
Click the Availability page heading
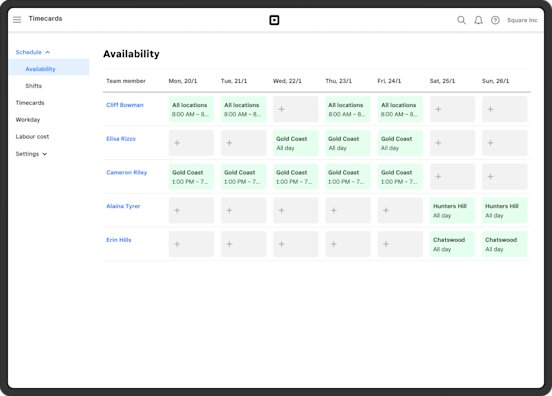(x=131, y=54)
